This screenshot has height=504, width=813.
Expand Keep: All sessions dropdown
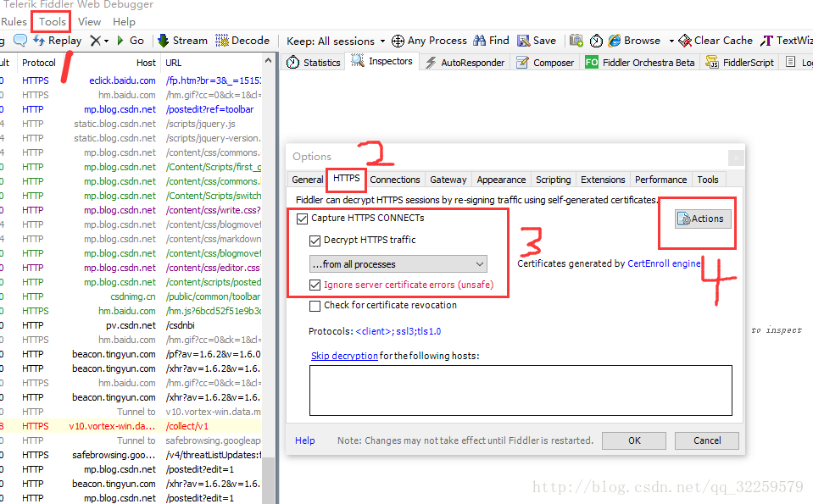coord(382,41)
